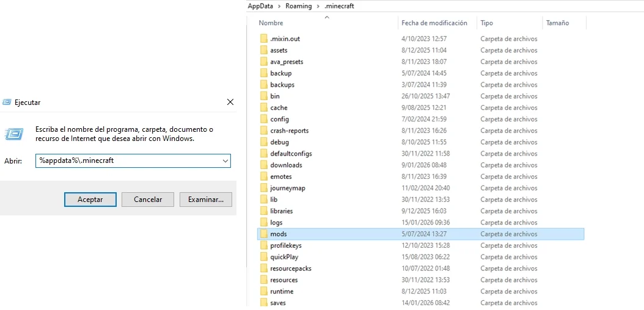The height and width of the screenshot is (310, 644).
Task: Close the Ejecutar dialog with the X
Action: (x=230, y=102)
